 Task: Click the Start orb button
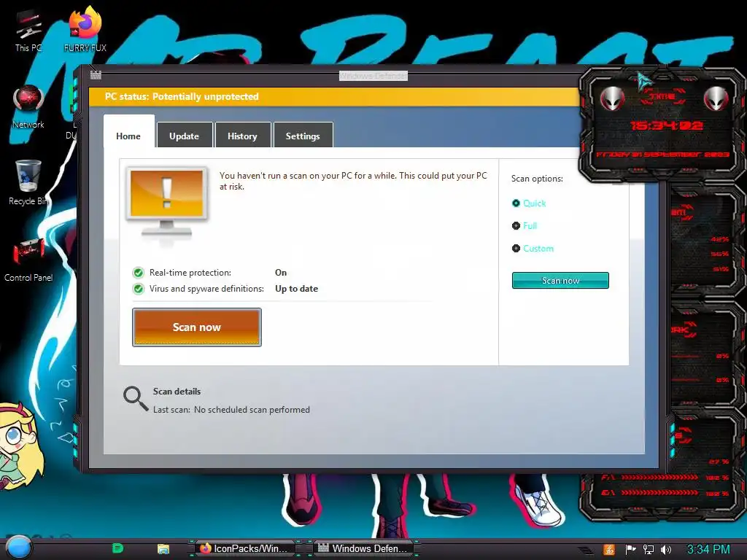(x=18, y=548)
